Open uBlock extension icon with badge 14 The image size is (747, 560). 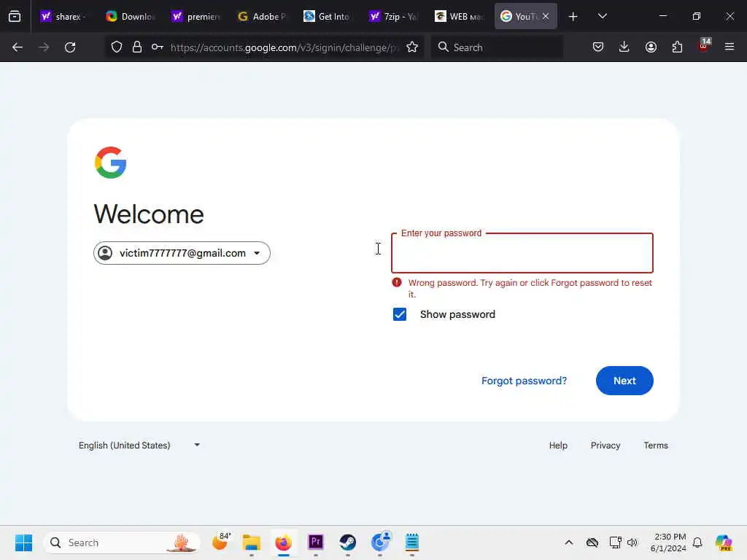[x=704, y=46]
